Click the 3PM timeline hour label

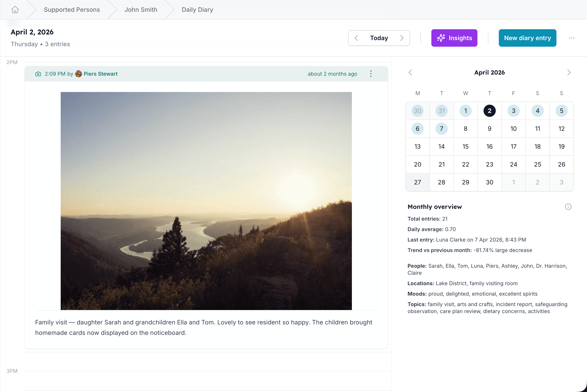(x=12, y=371)
